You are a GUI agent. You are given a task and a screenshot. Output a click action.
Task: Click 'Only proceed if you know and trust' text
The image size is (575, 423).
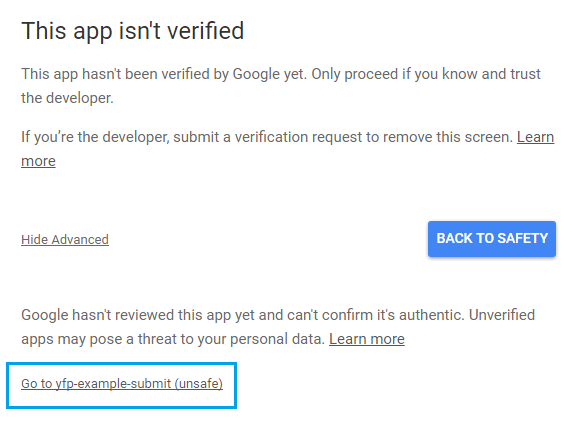point(426,74)
